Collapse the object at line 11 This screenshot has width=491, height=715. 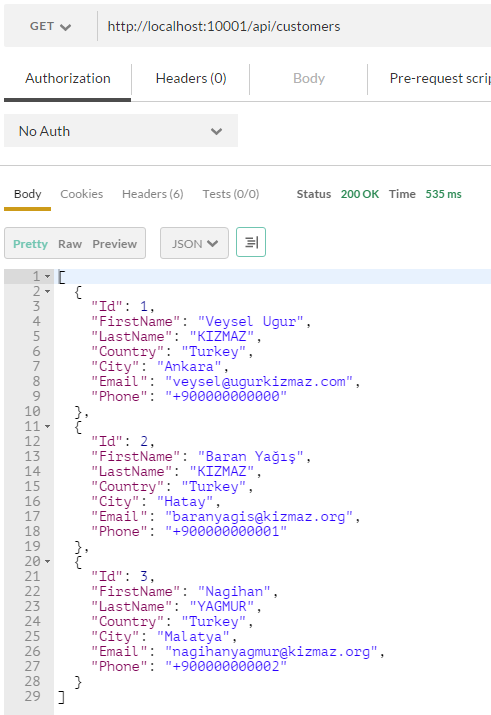pos(47,426)
